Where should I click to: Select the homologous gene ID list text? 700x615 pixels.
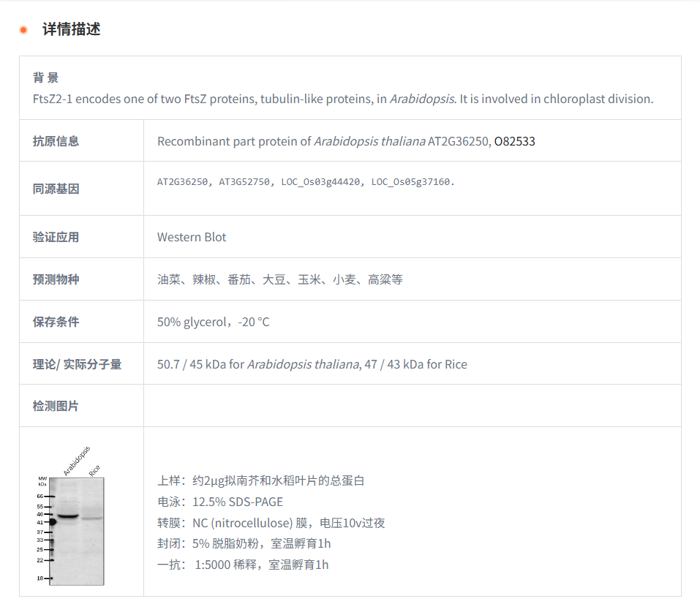[306, 181]
